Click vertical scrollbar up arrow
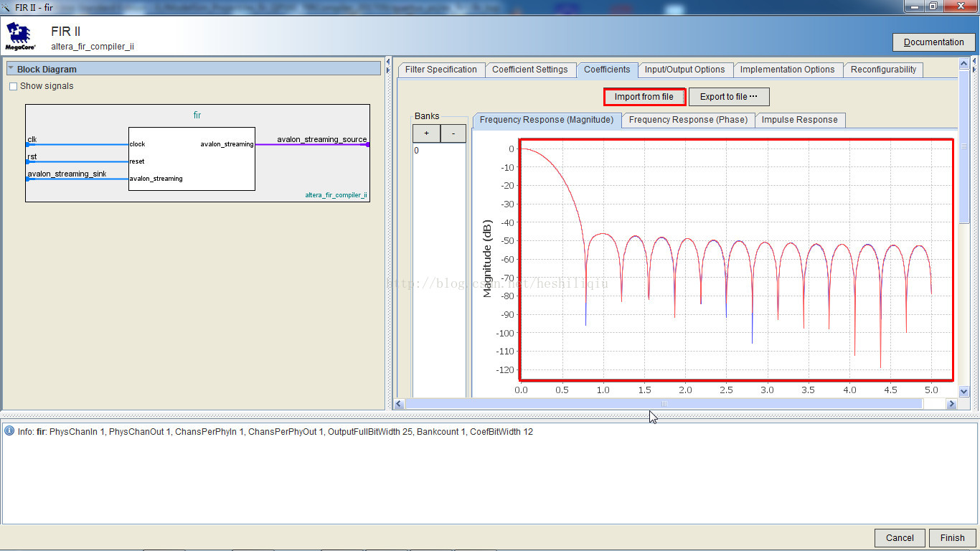Screen dimensions: 980x551 coord(963,64)
